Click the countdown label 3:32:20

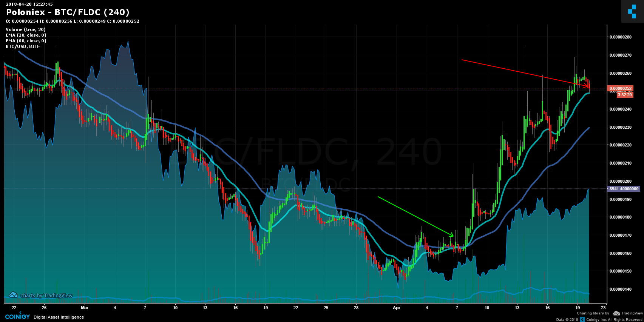[x=625, y=95]
